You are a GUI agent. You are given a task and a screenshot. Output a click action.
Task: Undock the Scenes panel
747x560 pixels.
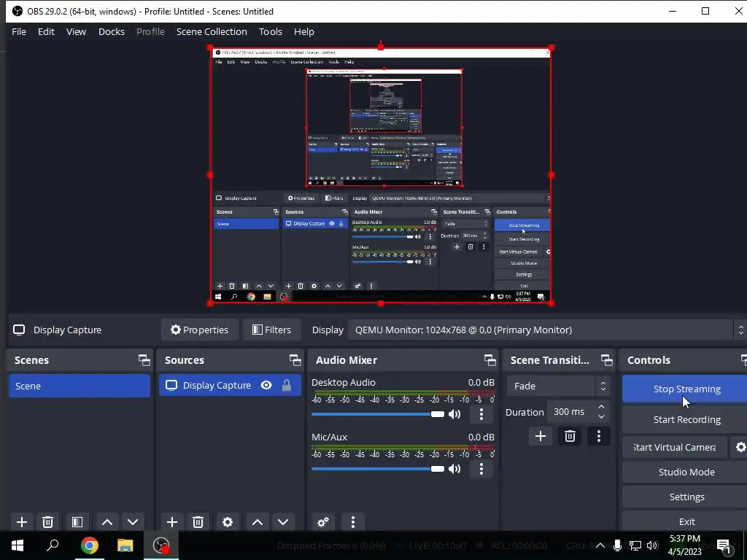click(x=144, y=360)
